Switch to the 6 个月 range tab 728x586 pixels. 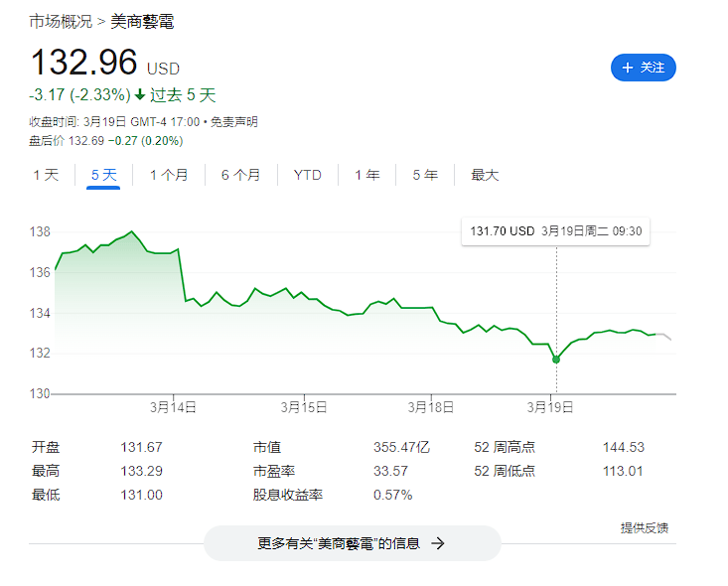[240, 175]
